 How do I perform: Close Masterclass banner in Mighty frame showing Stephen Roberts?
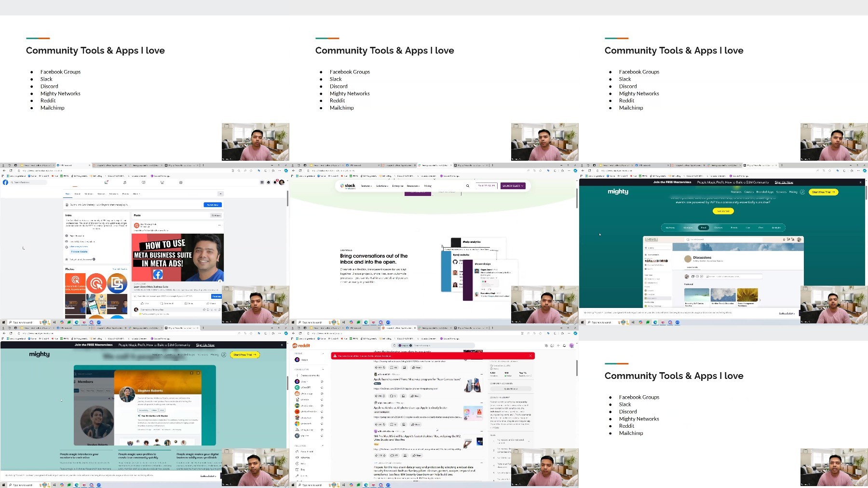(x=282, y=345)
